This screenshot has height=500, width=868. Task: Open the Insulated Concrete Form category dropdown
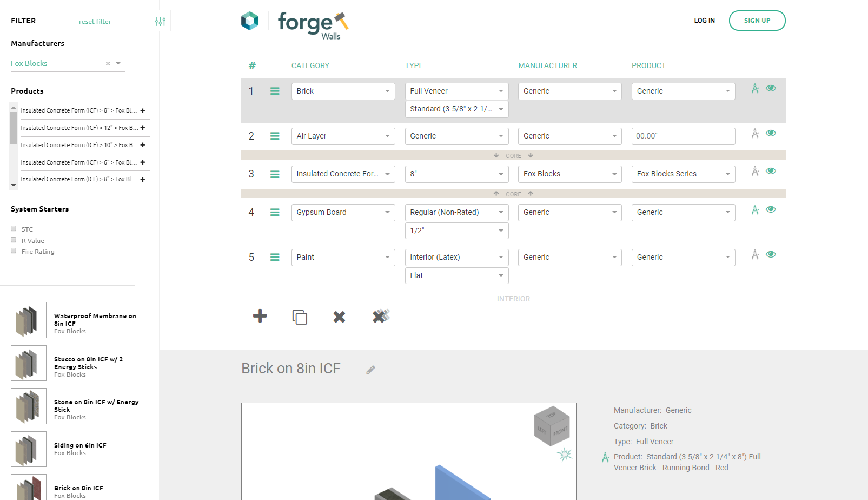pos(343,174)
